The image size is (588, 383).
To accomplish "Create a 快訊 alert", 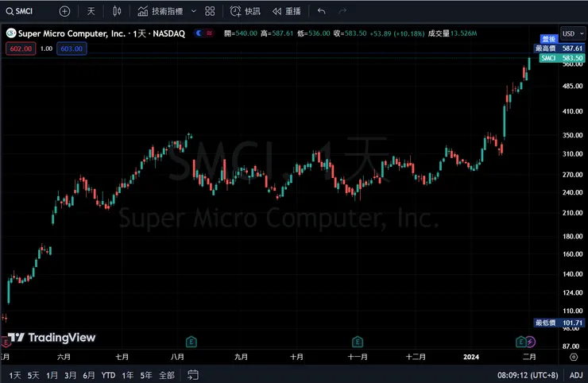I will pyautogui.click(x=245, y=11).
